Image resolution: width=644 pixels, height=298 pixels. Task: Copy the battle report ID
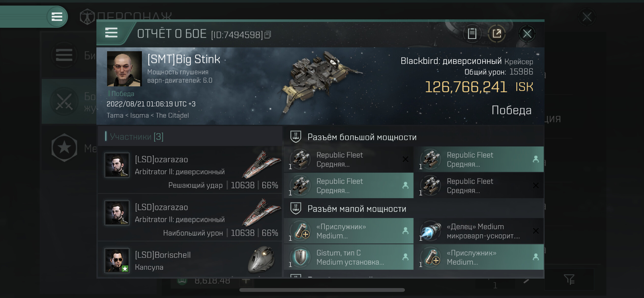268,35
